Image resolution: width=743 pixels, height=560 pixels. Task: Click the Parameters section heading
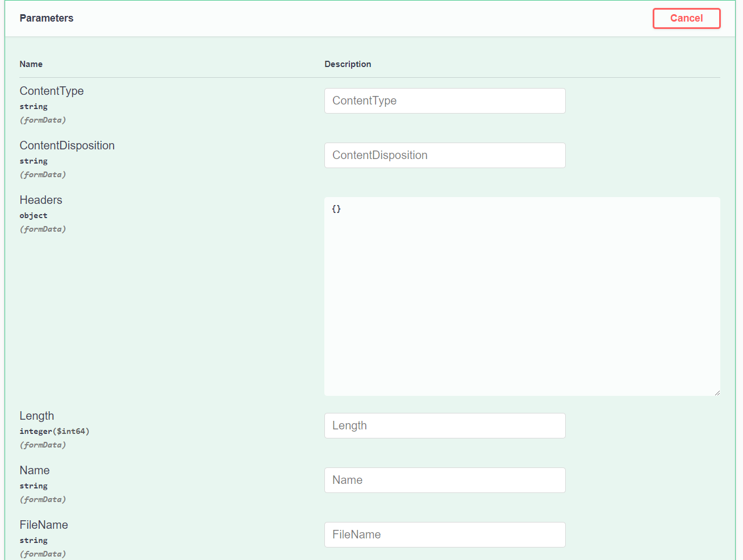[47, 18]
